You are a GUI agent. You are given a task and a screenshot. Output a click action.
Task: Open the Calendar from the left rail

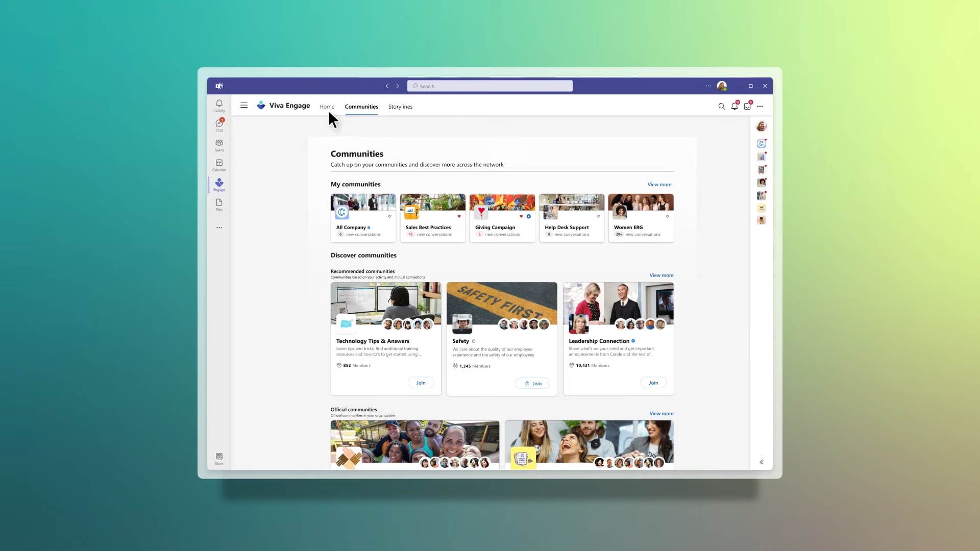[x=219, y=163]
